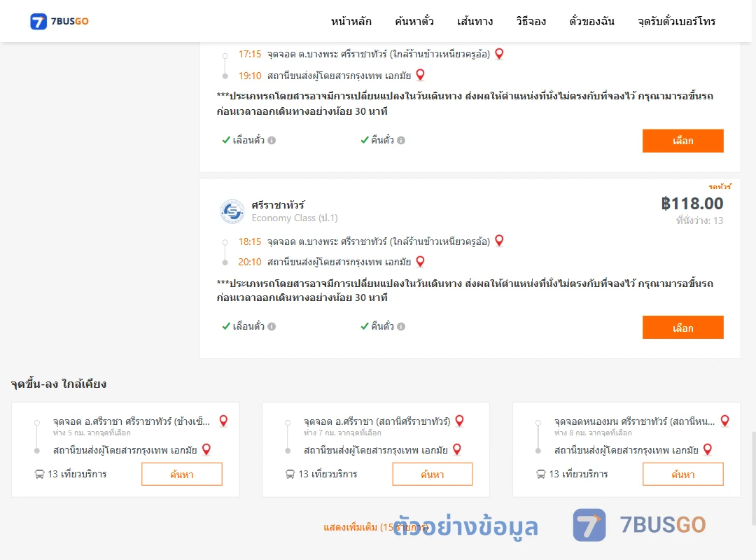Click the 19:10 arrival time
756x560 pixels.
pos(249,76)
